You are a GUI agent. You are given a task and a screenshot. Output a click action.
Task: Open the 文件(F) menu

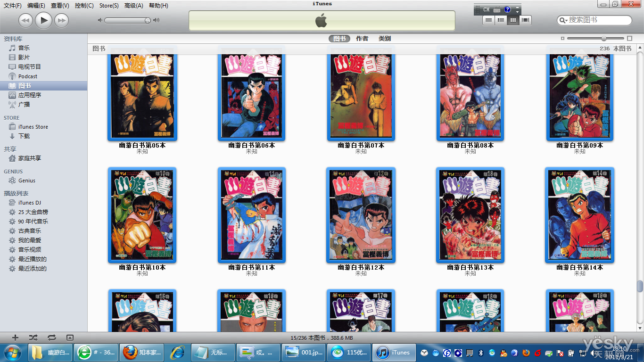(13, 6)
